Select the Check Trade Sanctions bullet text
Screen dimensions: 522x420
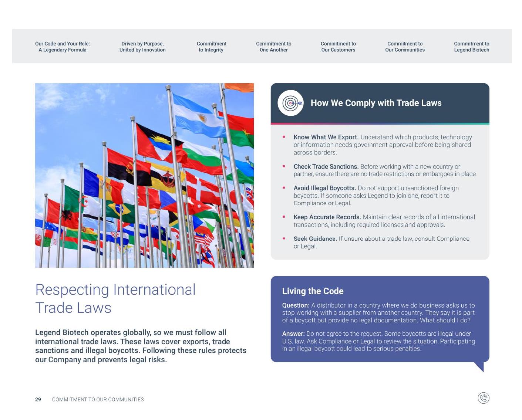pyautogui.click(x=385, y=170)
